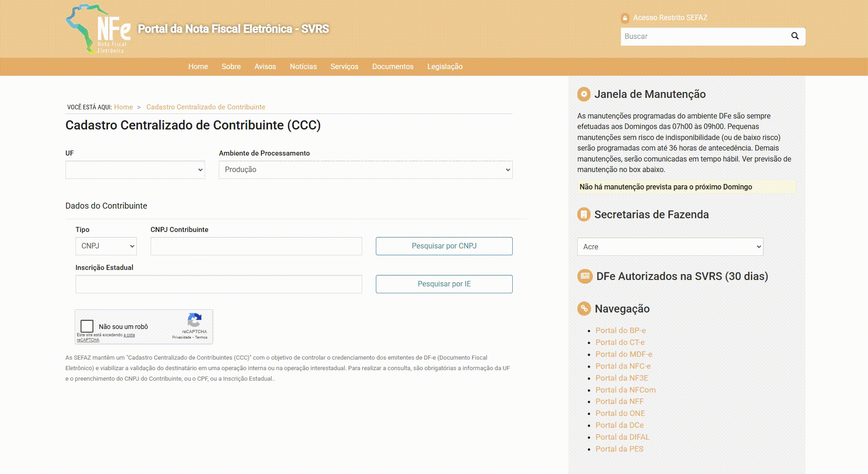
Task: Click the lock icon beside Acesso Restrito
Action: click(625, 18)
